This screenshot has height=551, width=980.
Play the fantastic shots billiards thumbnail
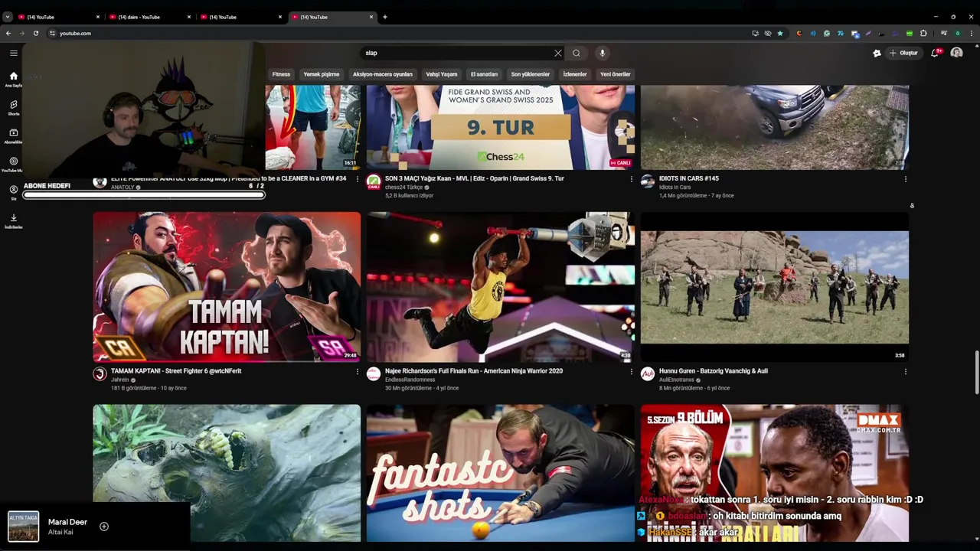click(501, 473)
